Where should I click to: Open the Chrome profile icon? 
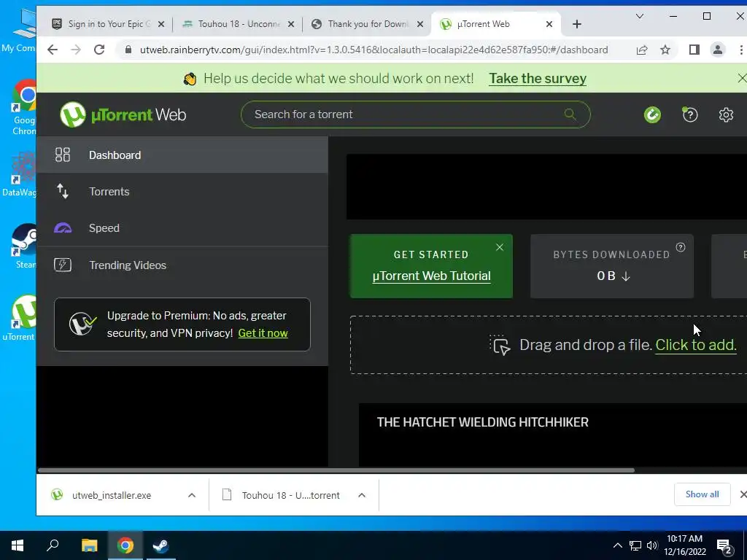[718, 50]
